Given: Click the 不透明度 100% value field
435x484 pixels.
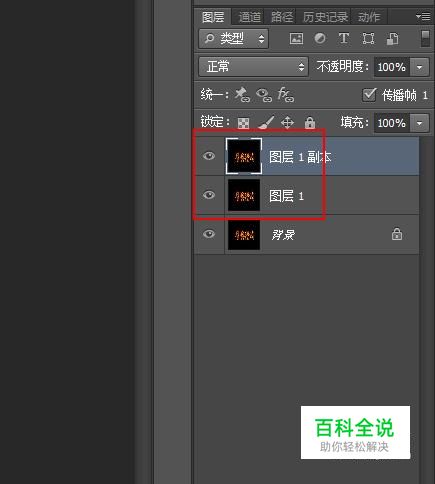Looking at the screenshot, I should (392, 67).
